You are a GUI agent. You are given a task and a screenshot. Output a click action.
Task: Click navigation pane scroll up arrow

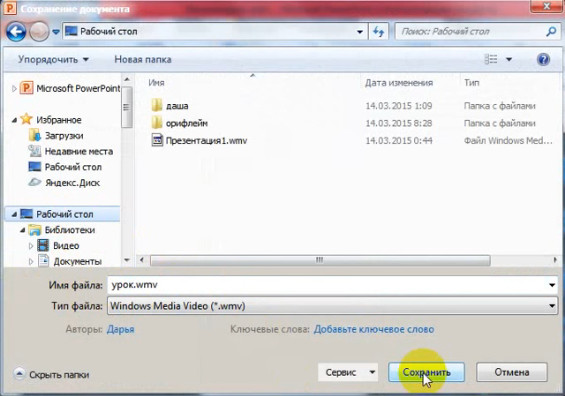click(127, 79)
